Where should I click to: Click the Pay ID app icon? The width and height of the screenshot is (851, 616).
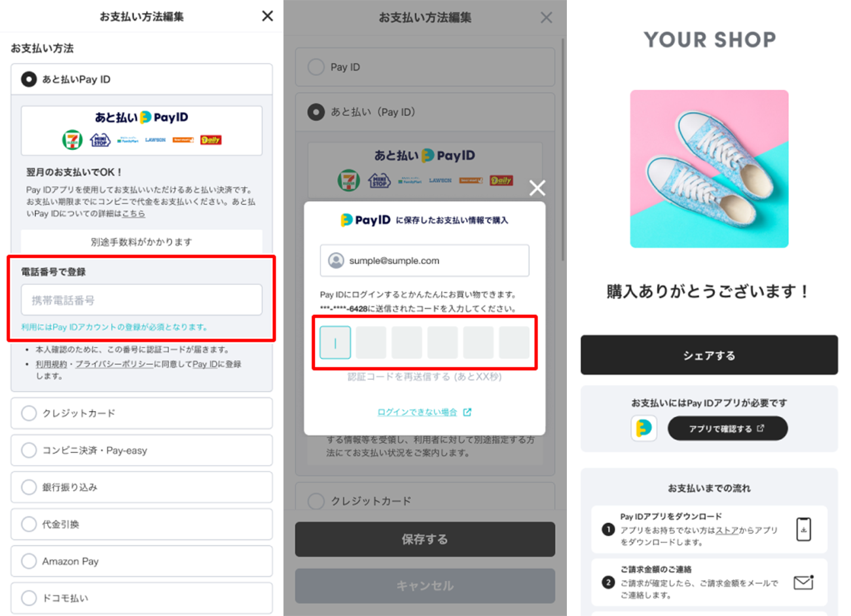[x=643, y=428]
